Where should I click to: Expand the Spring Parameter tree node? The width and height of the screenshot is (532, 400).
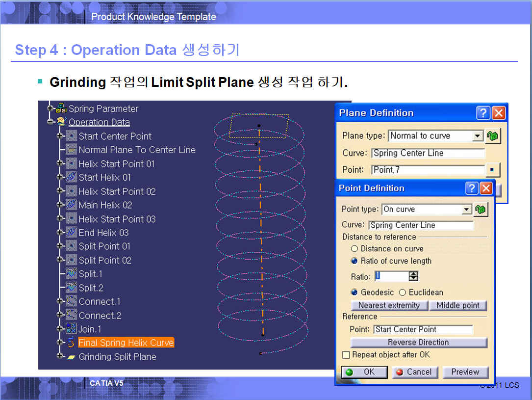click(x=50, y=108)
